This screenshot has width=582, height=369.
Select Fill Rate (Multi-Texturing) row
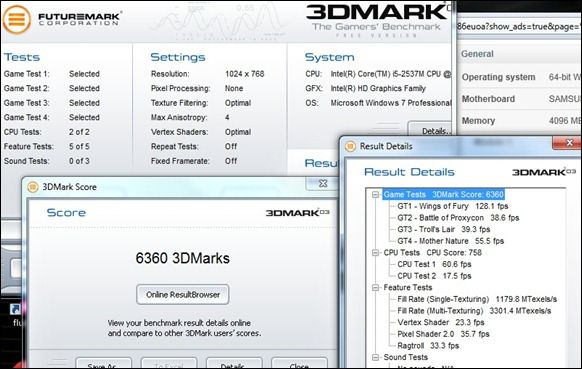[x=474, y=311]
